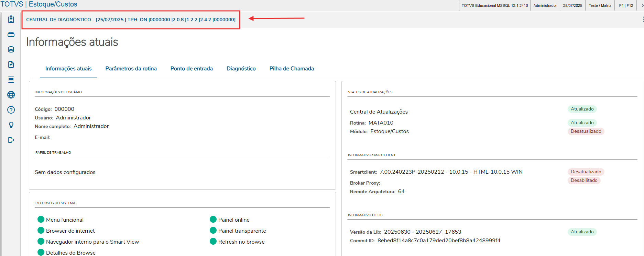
Task: Open the document icon in the sidebar
Action: coord(11,65)
